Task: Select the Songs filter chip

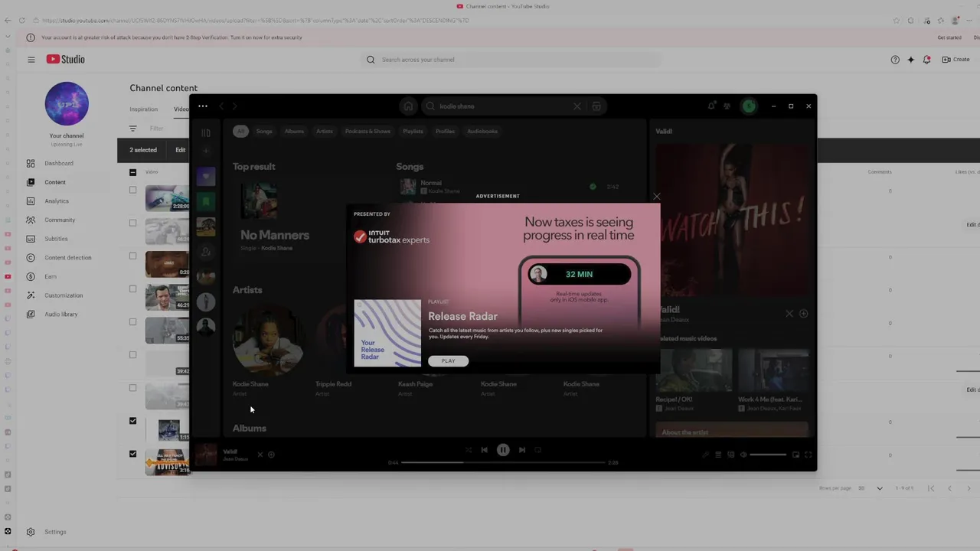Action: (x=264, y=131)
